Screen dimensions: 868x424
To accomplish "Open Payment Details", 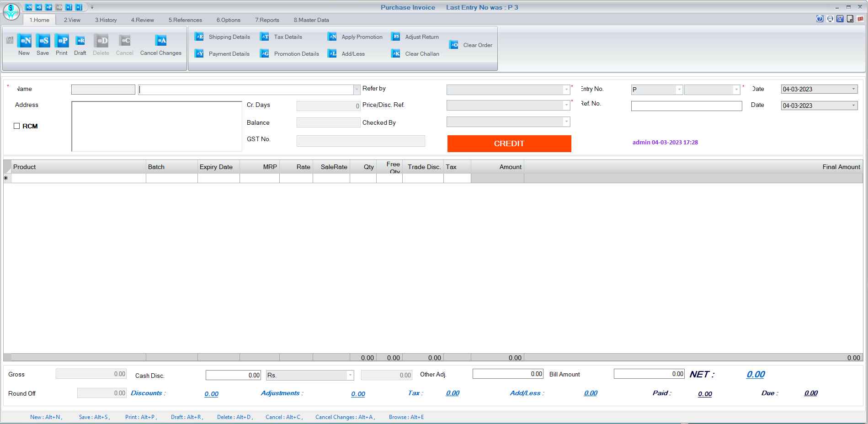I will pyautogui.click(x=222, y=53).
